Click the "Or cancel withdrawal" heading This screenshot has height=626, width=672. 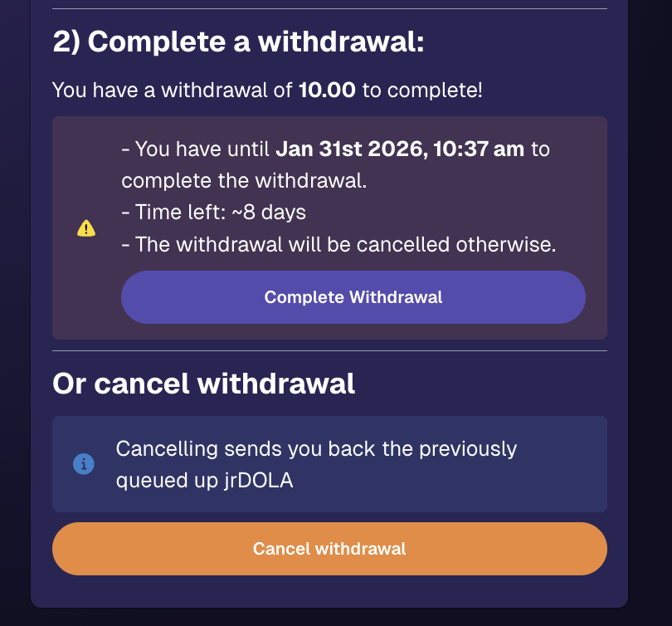coord(203,384)
